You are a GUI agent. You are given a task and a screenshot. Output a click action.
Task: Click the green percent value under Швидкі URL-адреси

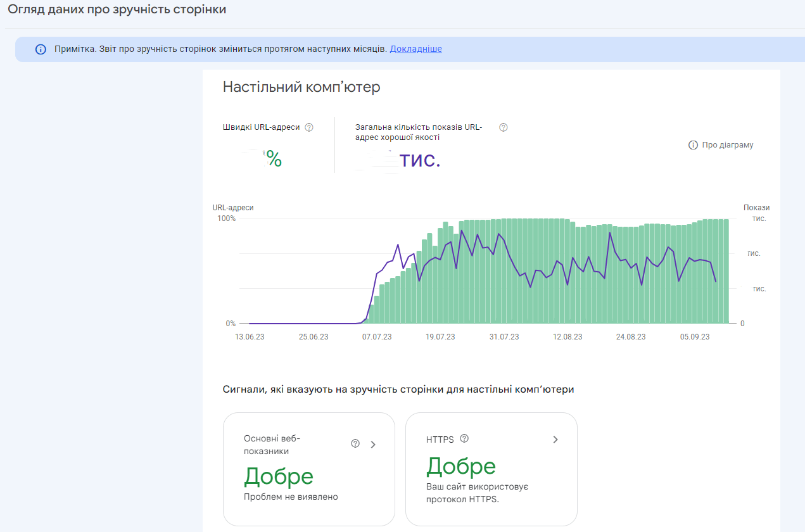(x=274, y=159)
